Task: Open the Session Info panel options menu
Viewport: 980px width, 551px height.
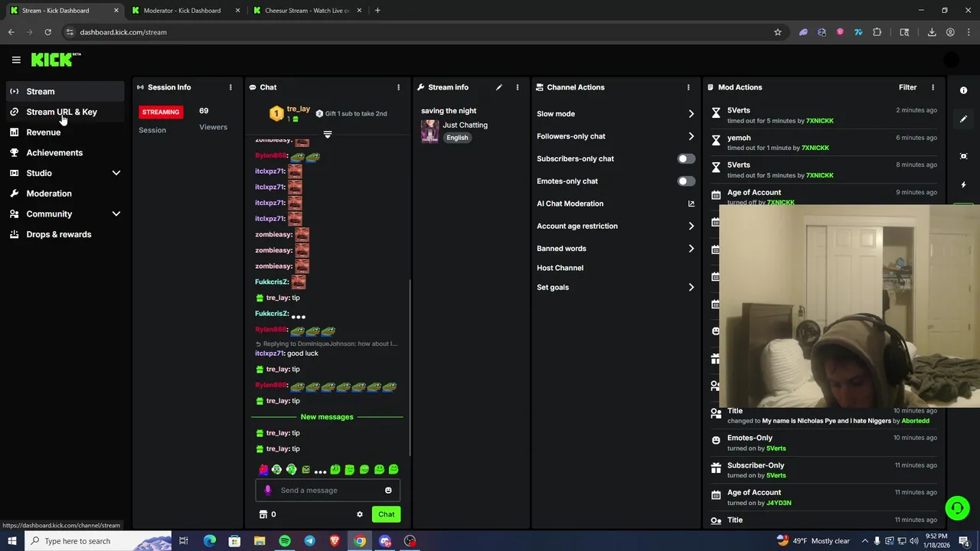Action: point(230,87)
